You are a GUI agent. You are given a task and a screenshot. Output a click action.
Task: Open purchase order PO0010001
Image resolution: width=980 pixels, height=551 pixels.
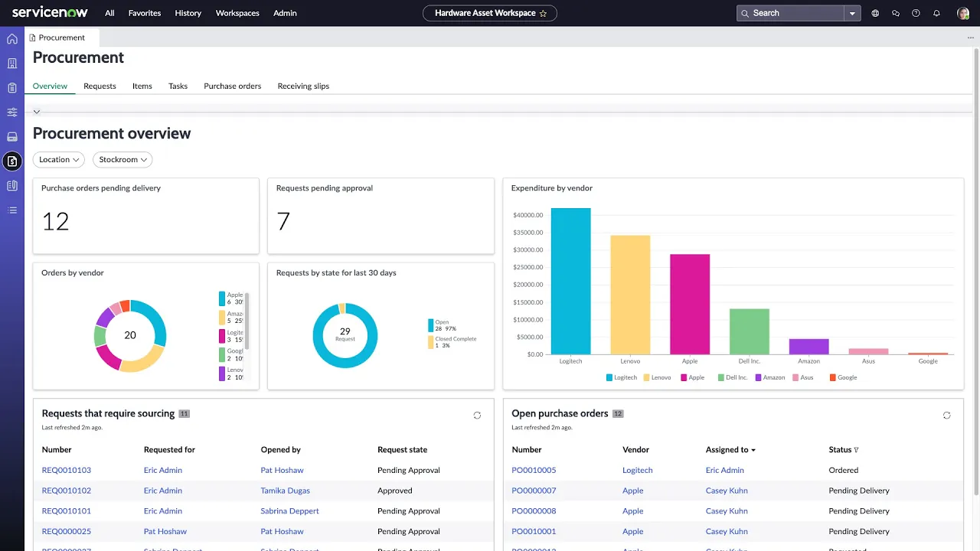(x=534, y=531)
